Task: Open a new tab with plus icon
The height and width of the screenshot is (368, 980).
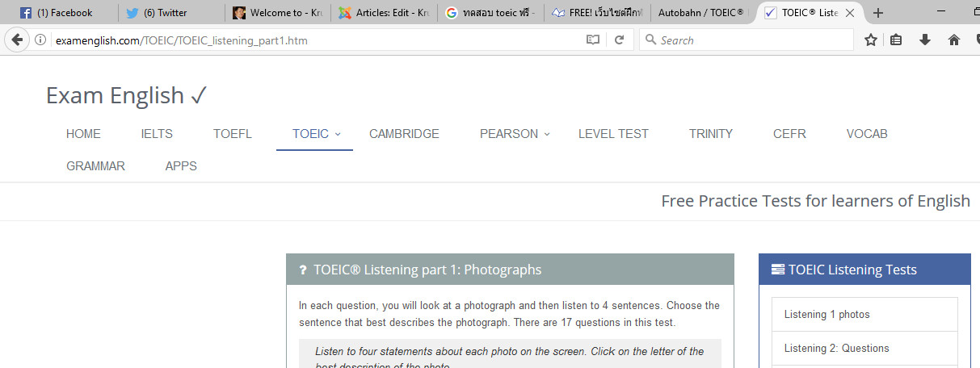Action: 879,13
